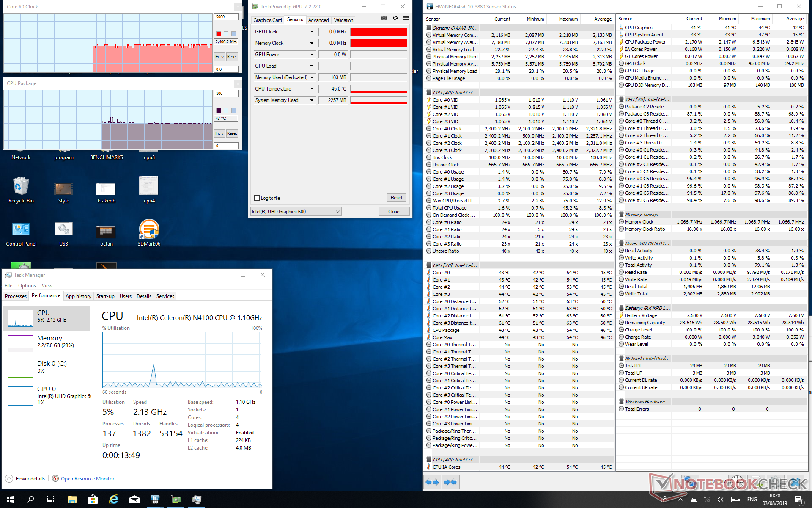This screenshot has height=508, width=812.
Task: Open Task Manager Processes tab
Action: (x=16, y=296)
